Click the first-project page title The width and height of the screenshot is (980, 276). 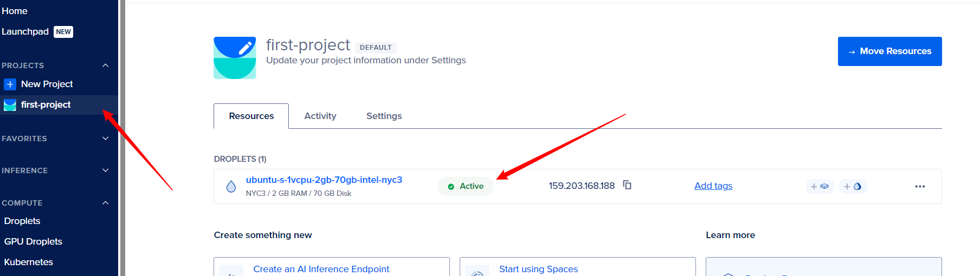pyautogui.click(x=308, y=45)
